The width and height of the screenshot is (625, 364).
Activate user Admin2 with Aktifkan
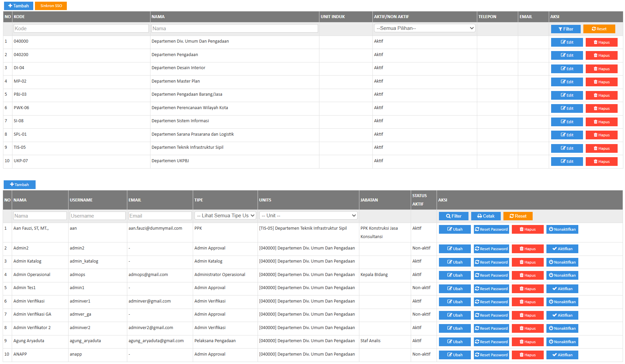(x=562, y=249)
